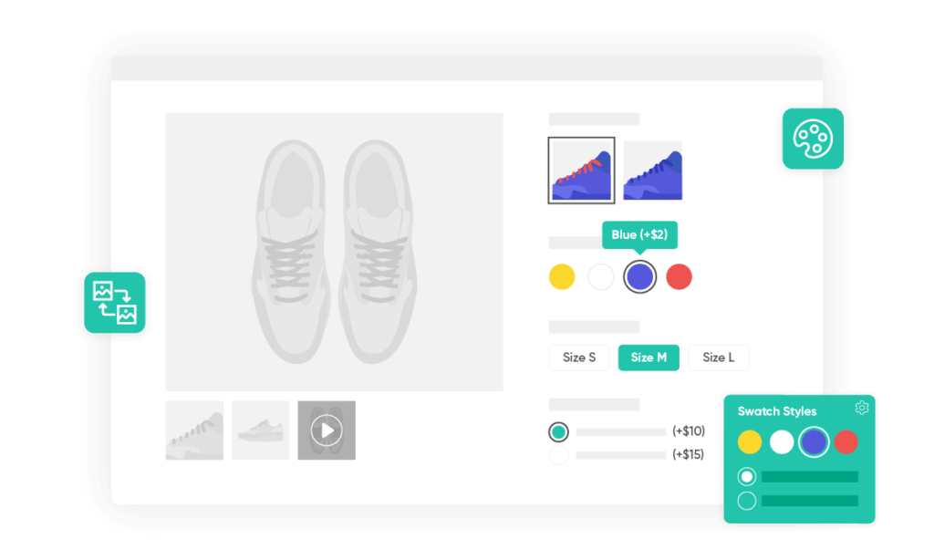Viewport: 934px width, 560px height.
Task: Select the yellow color swatch on product page
Action: (562, 277)
